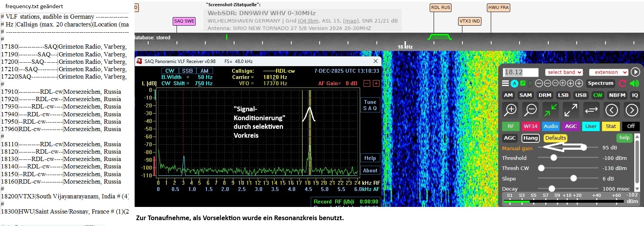This screenshot has height=226, width=644.
Task: Select SSB mode in SAQ receiver
Action: (x=187, y=71)
